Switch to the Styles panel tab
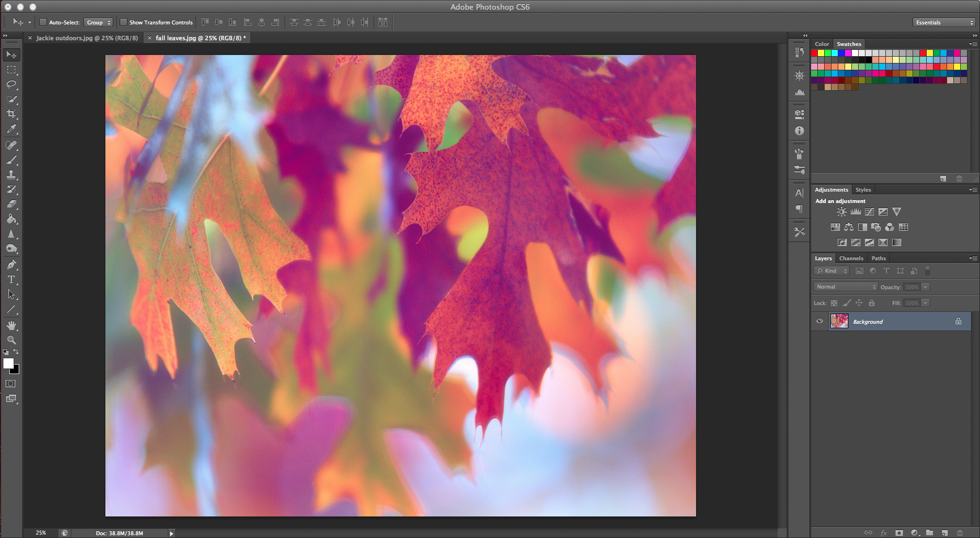This screenshot has height=538, width=980. click(x=863, y=190)
